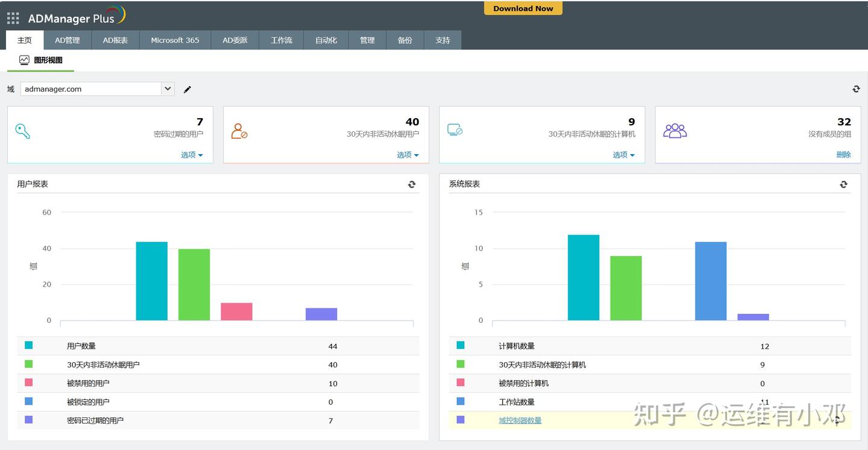
Task: Click the ADManager Plus logo
Action: point(77,17)
